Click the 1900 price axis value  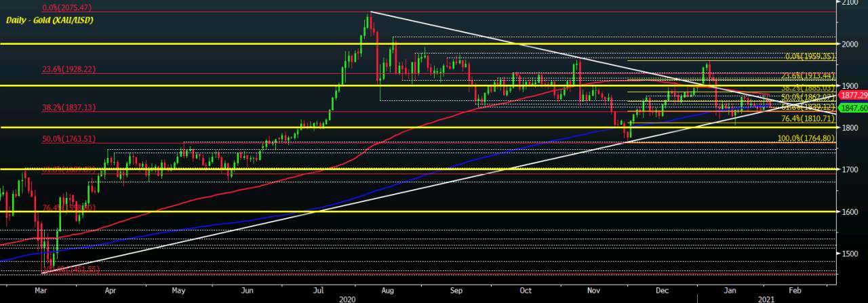(x=851, y=86)
